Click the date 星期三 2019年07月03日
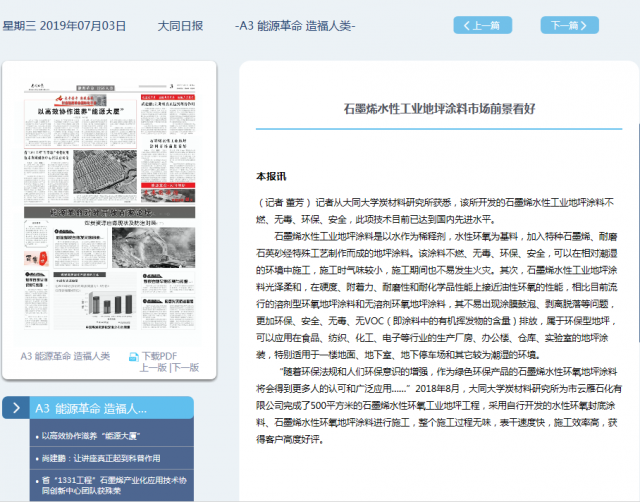Screen dimensions: 640x502 (64, 26)
